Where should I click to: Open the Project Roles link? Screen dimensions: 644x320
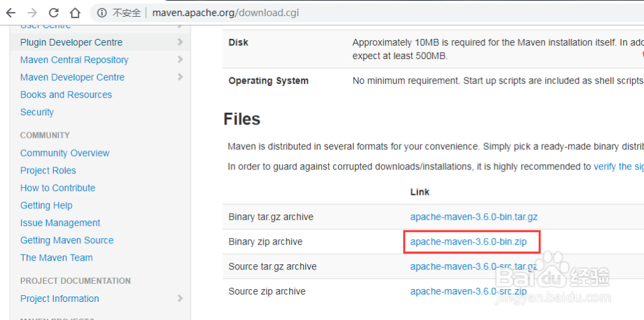pyautogui.click(x=48, y=171)
